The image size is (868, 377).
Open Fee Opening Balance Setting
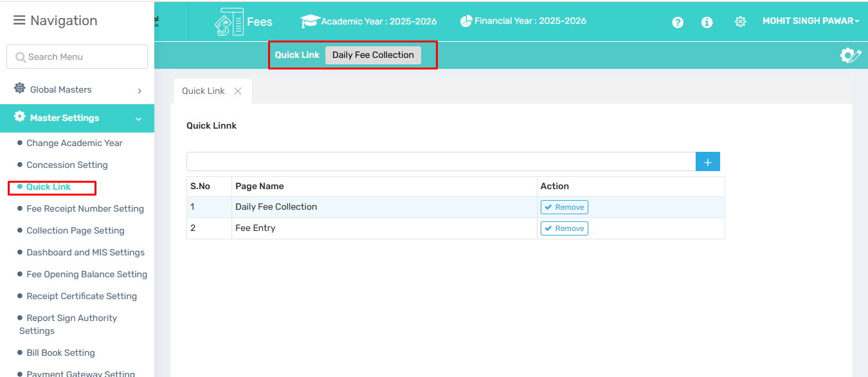[87, 274]
